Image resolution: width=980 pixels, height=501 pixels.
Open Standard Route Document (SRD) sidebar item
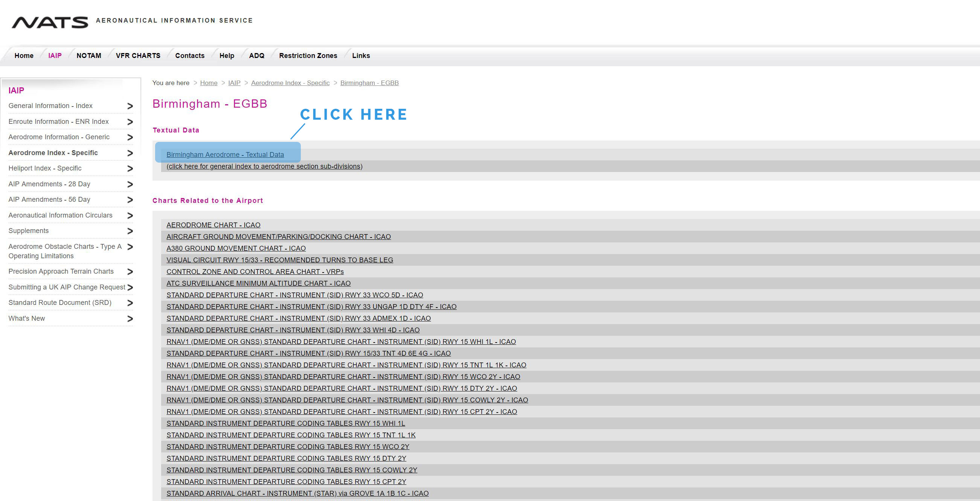tap(60, 303)
